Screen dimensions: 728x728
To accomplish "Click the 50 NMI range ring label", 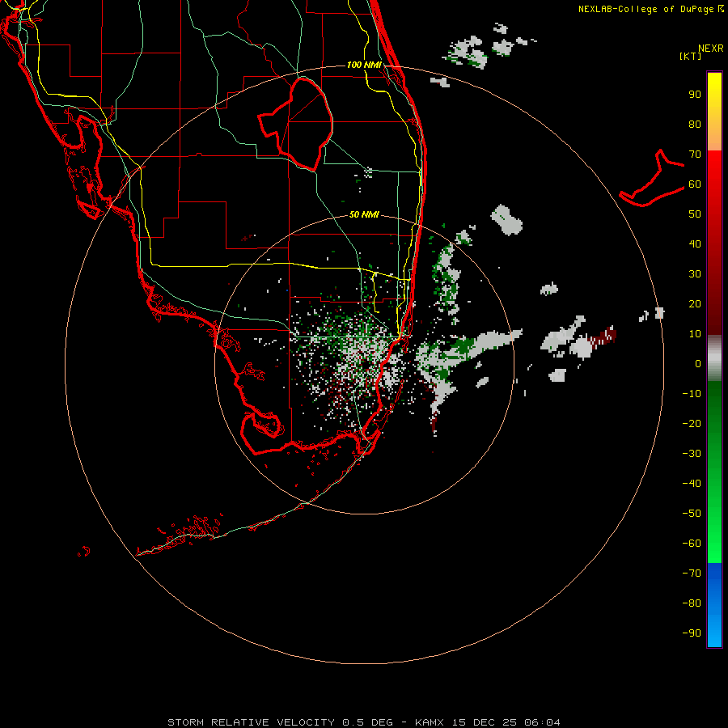I will [364, 214].
